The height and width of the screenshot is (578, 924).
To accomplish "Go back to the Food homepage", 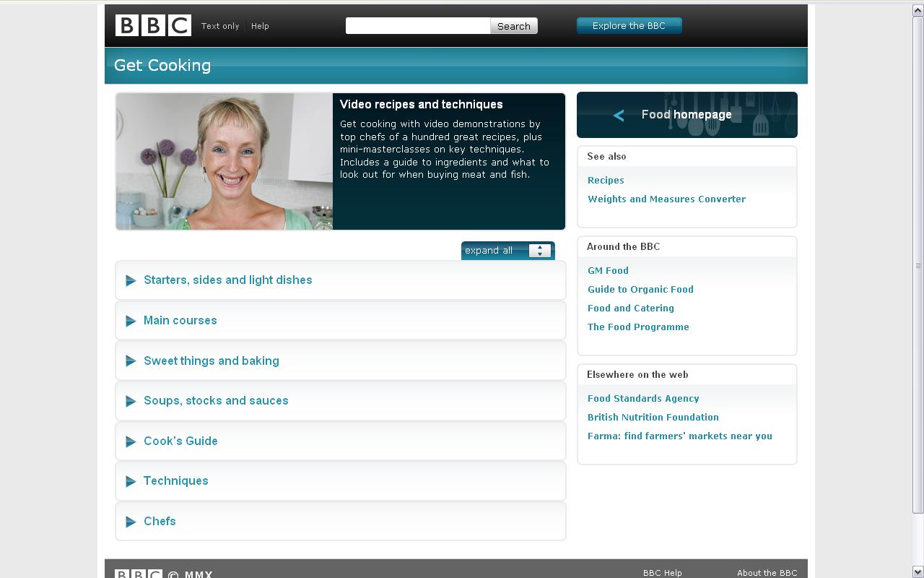I will pyautogui.click(x=687, y=114).
